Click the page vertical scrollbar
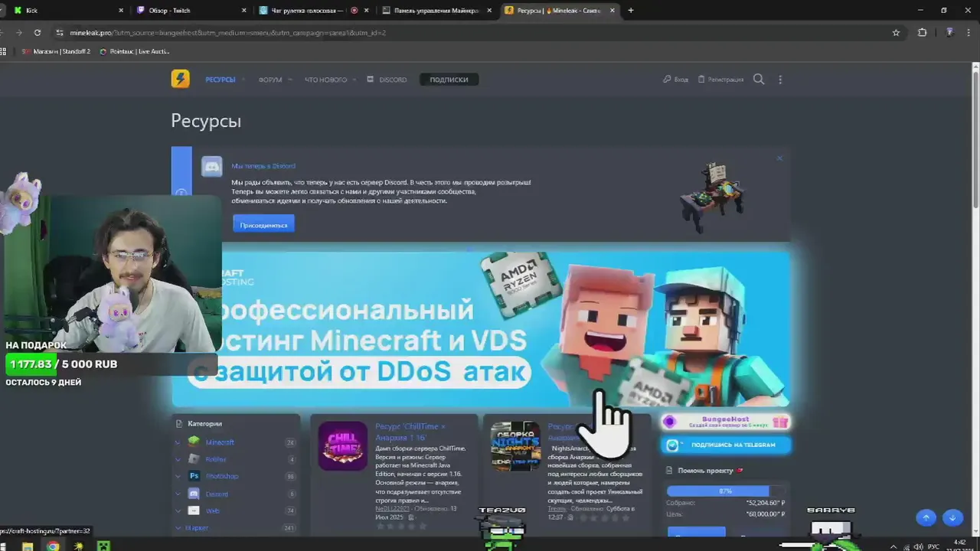The width and height of the screenshot is (980, 551). tap(975, 138)
